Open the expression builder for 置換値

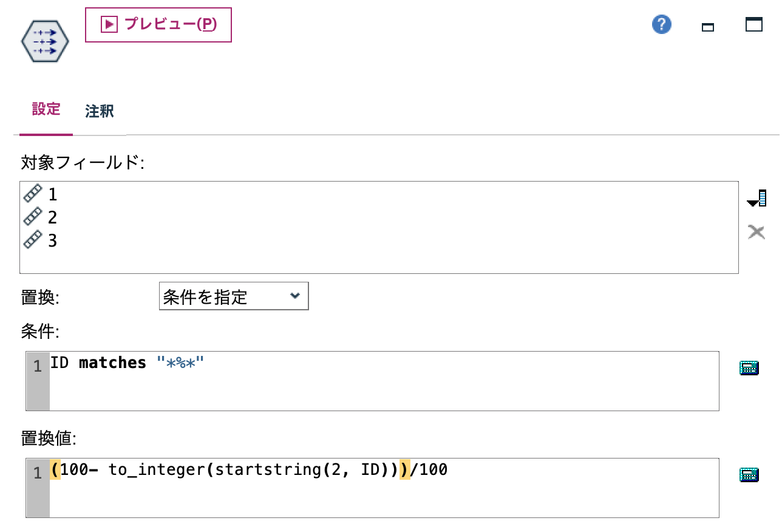coord(750,474)
